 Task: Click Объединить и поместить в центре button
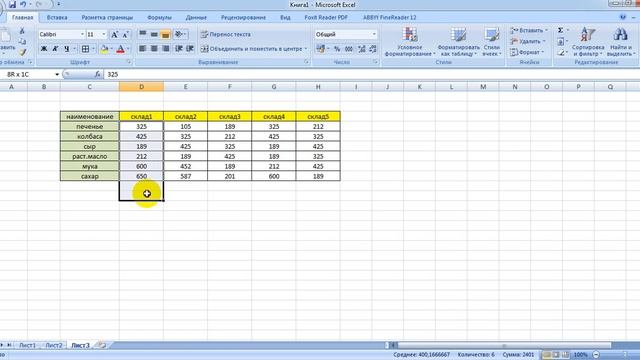251,49
